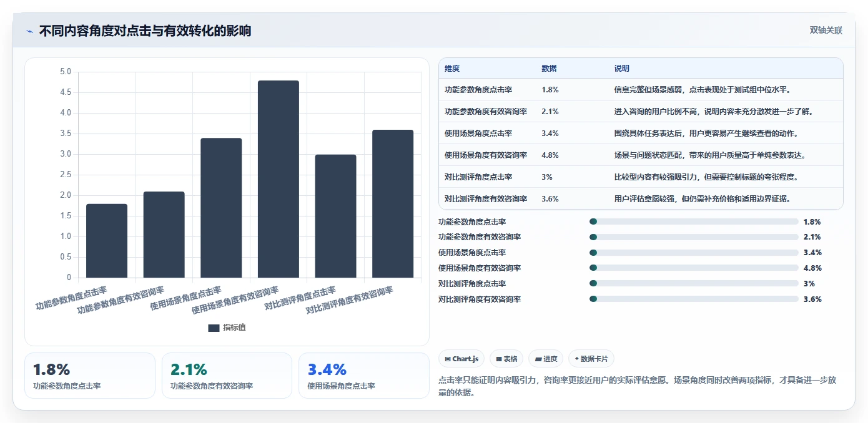
Task: Click the 进度 tag chip
Action: [546, 359]
